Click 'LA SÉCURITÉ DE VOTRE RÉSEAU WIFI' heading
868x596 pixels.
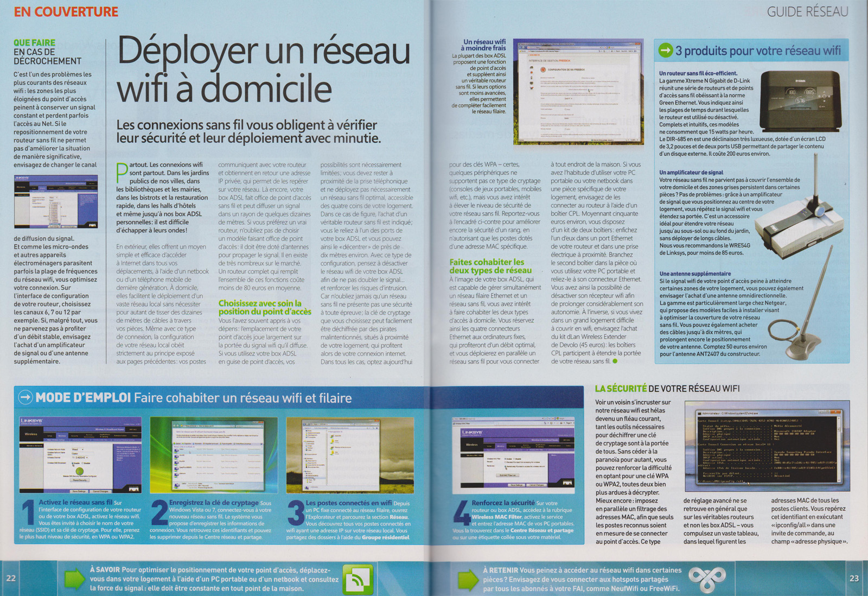coord(667,389)
